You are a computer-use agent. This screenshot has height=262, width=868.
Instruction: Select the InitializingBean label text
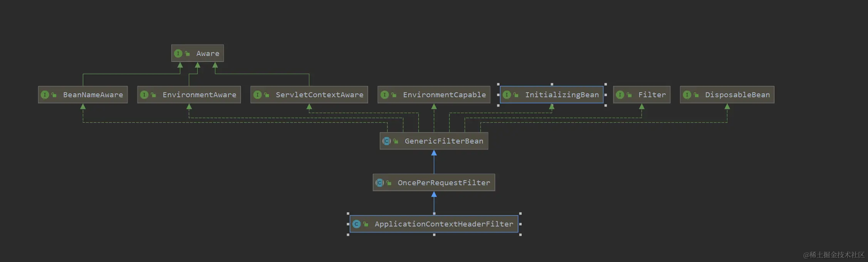click(x=562, y=95)
